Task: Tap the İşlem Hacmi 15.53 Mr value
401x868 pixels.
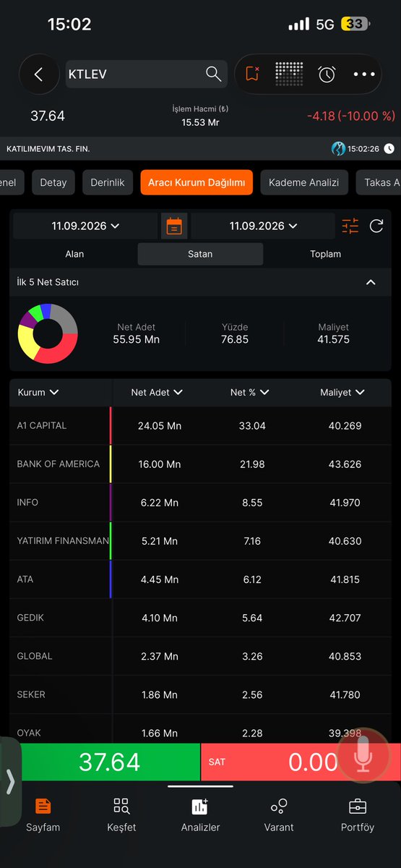Action: click(200, 116)
